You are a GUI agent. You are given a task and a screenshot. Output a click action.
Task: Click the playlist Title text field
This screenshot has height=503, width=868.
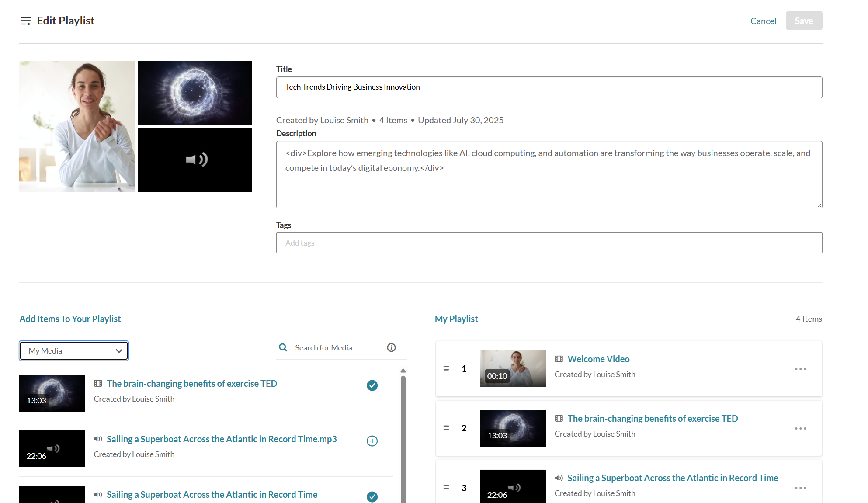549,87
